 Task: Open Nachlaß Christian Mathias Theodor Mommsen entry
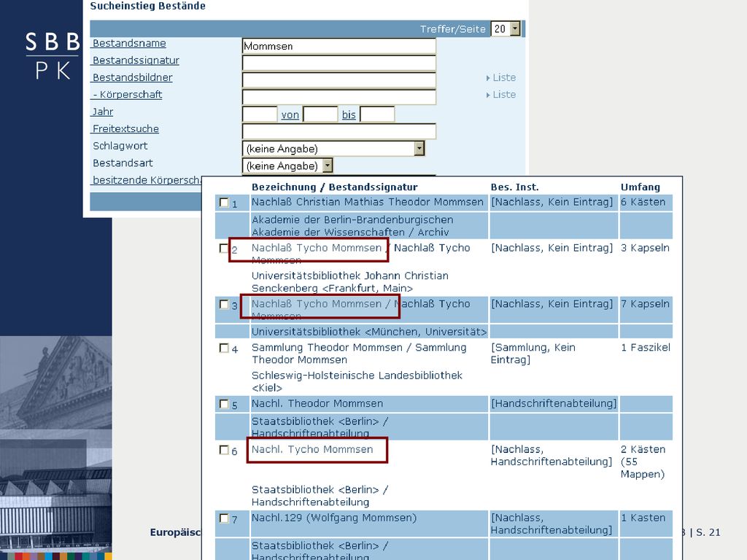[x=368, y=202]
